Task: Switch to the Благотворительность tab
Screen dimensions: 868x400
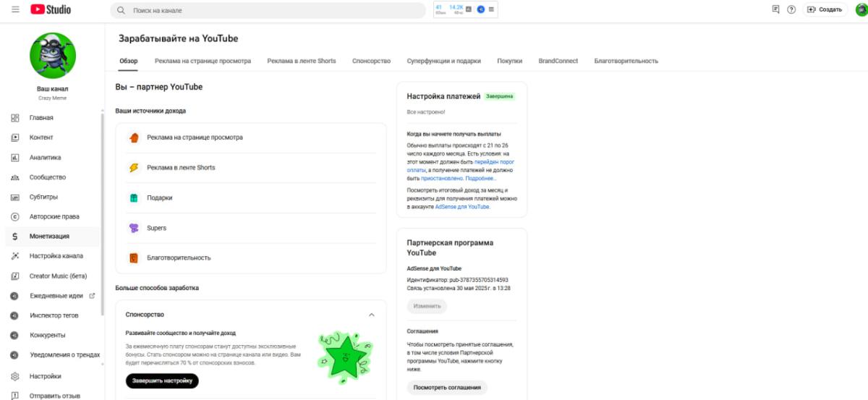Action: click(x=626, y=61)
